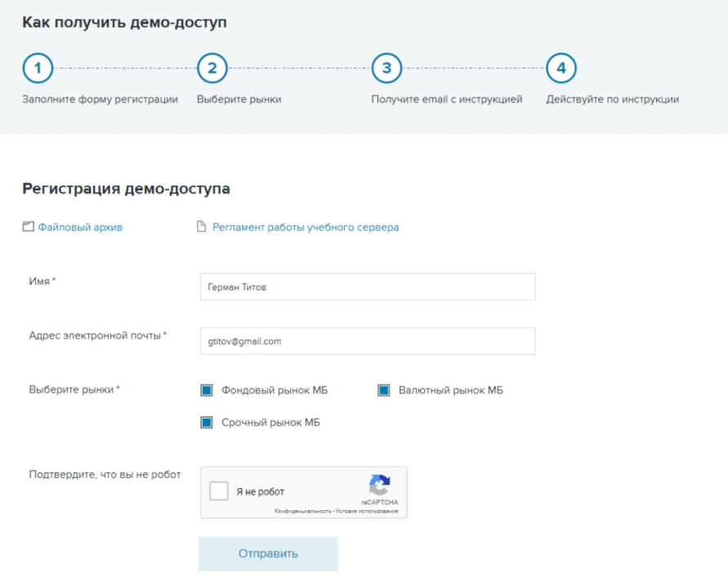Click the Как получить демо-доступ heading
This screenshot has height=582, width=728.
pos(123,22)
